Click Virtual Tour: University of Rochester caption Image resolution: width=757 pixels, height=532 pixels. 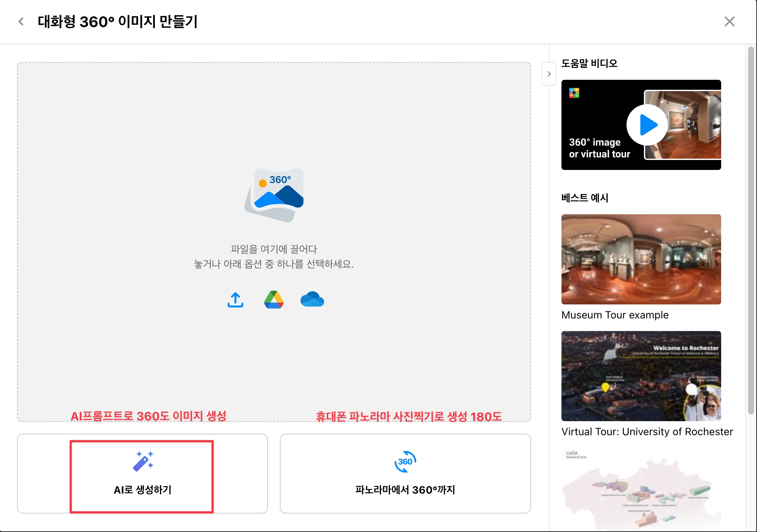647,432
